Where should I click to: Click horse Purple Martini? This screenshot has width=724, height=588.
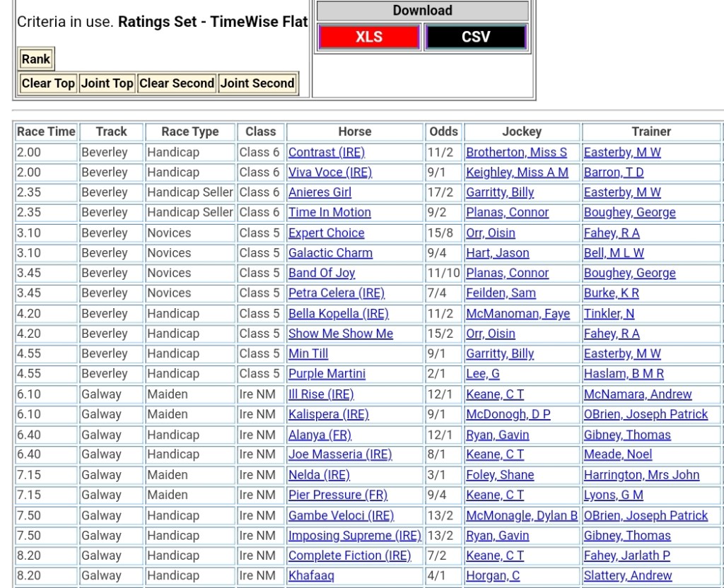pos(327,374)
